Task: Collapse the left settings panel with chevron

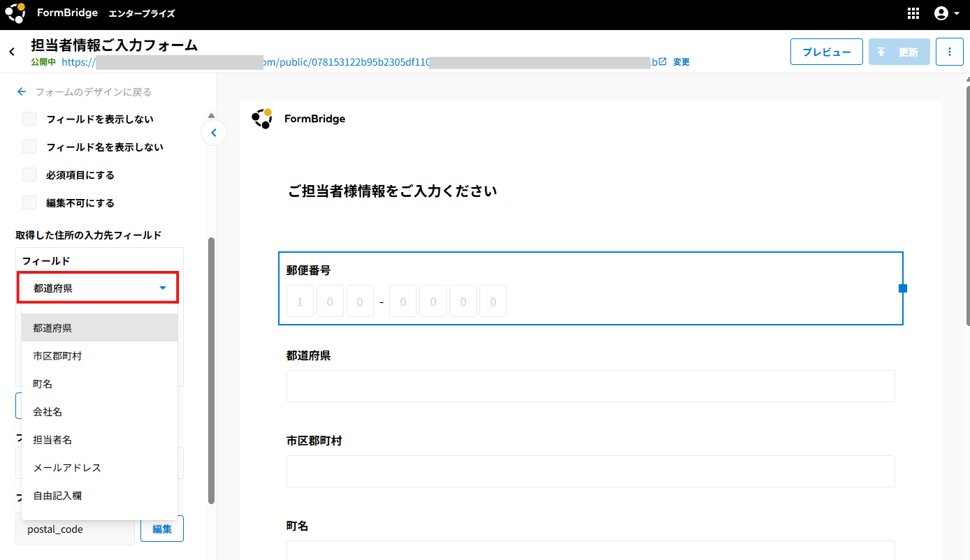Action: [x=214, y=133]
